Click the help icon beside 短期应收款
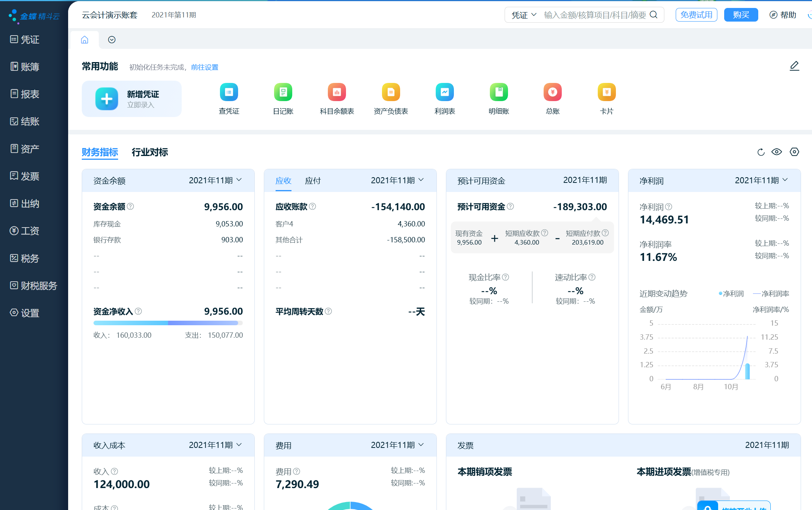The width and height of the screenshot is (812, 510). (x=545, y=233)
